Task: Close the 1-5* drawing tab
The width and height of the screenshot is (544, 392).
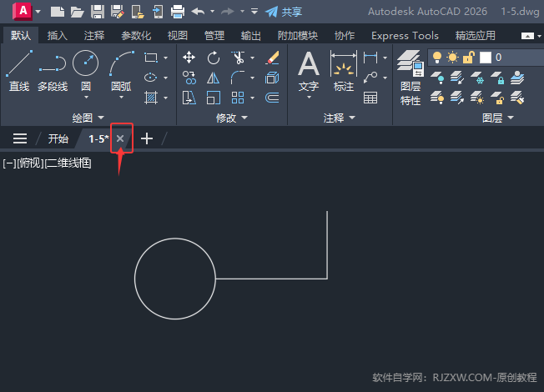Action: (x=120, y=138)
